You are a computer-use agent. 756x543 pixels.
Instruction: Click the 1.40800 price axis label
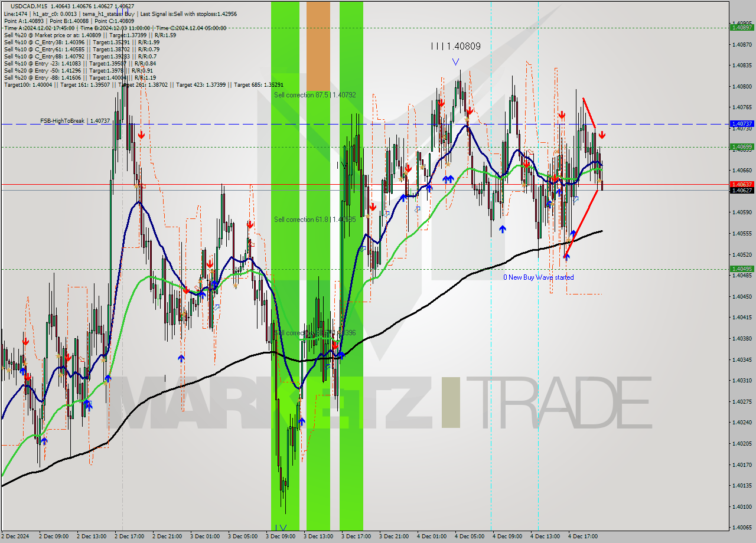(x=742, y=86)
